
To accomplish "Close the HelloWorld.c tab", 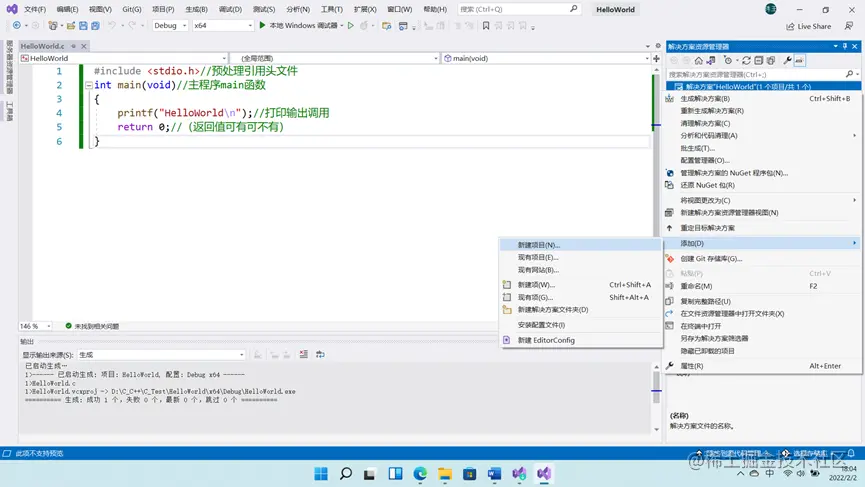I will coord(84,46).
